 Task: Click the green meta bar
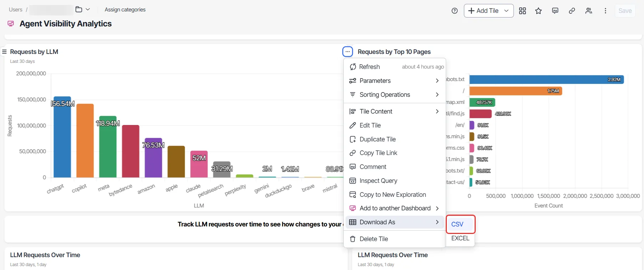point(108,147)
